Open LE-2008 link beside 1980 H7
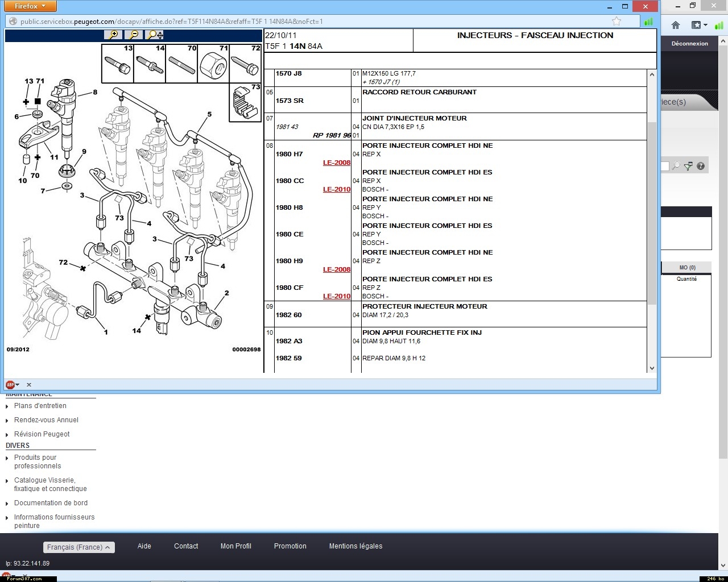 pyautogui.click(x=337, y=163)
